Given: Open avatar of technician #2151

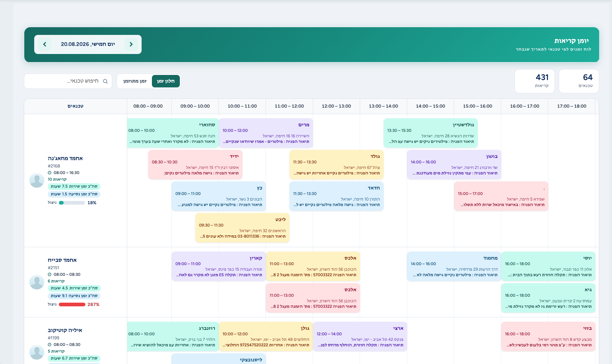Looking at the screenshot, I should (x=37, y=282).
